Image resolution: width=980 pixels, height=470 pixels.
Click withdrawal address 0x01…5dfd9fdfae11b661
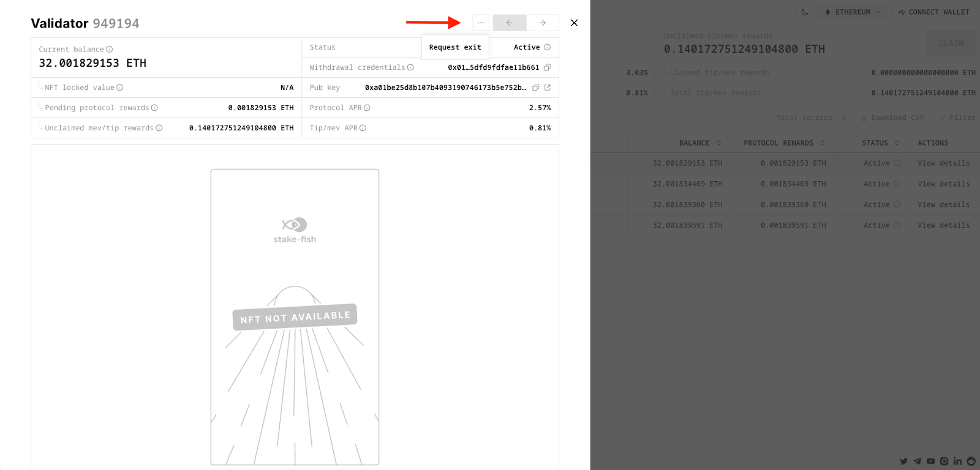click(494, 67)
